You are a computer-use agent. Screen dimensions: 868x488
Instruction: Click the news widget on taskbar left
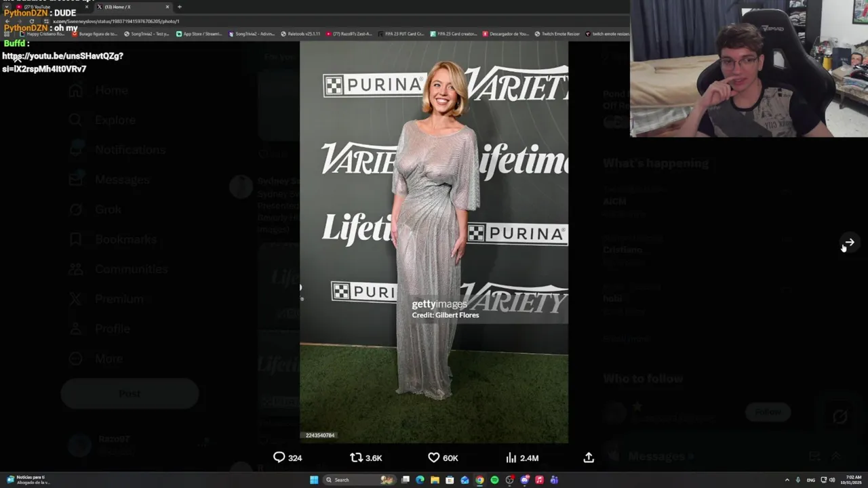tap(27, 480)
